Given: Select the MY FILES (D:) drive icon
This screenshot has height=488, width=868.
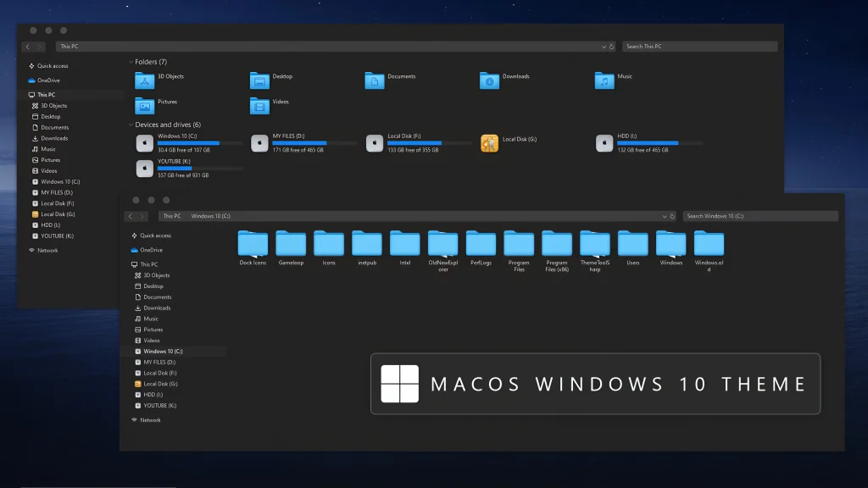Looking at the screenshot, I should 259,143.
